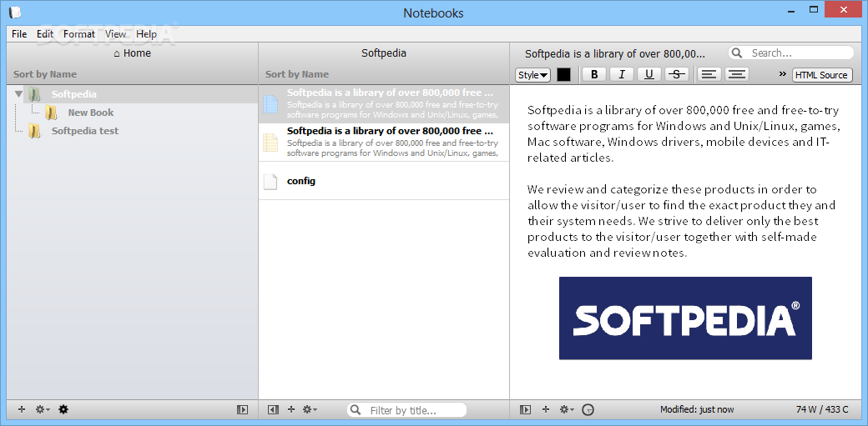Open the highlighted Softpedia note with blue icon
Screen dimensions: 868x426
click(384, 103)
